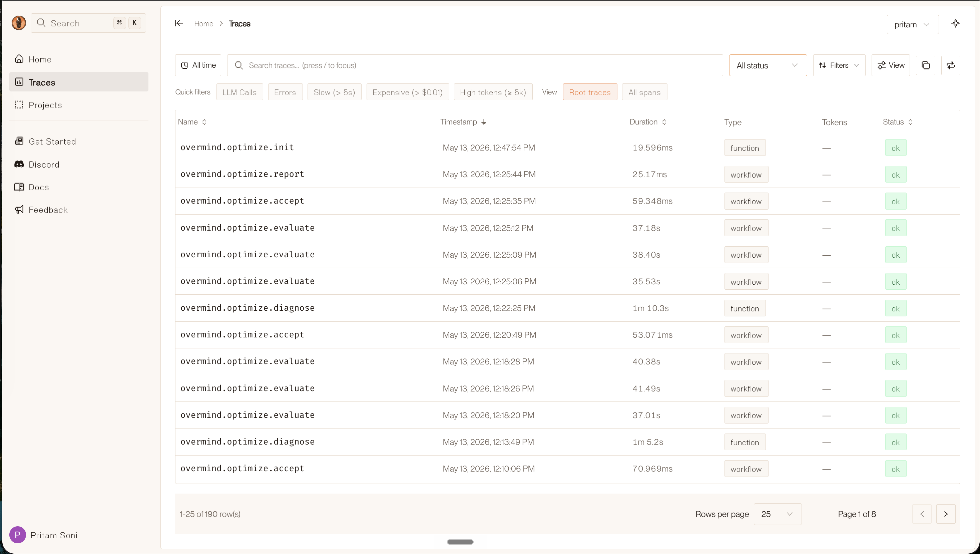Image resolution: width=980 pixels, height=554 pixels.
Task: Click the 1-25 of 190 row(s) text
Action: point(210,514)
